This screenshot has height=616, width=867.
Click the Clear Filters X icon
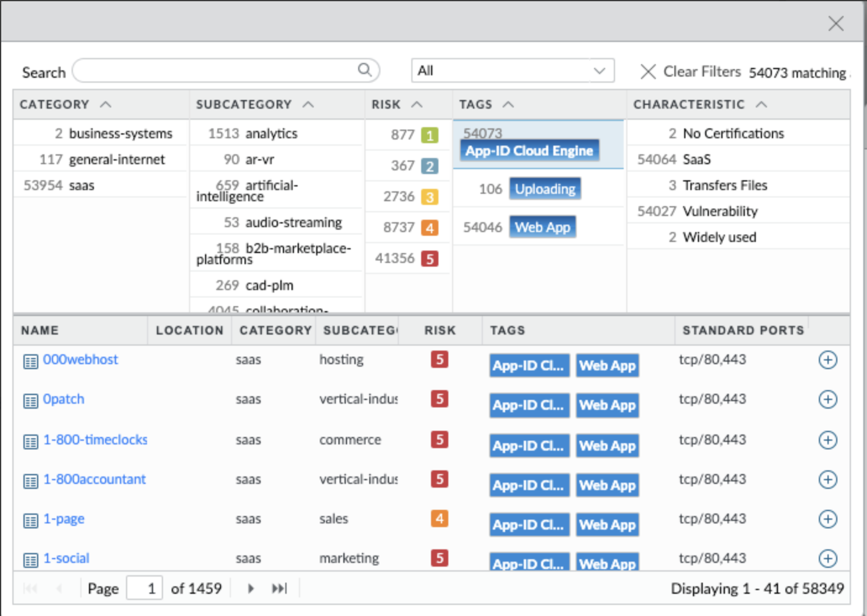648,72
